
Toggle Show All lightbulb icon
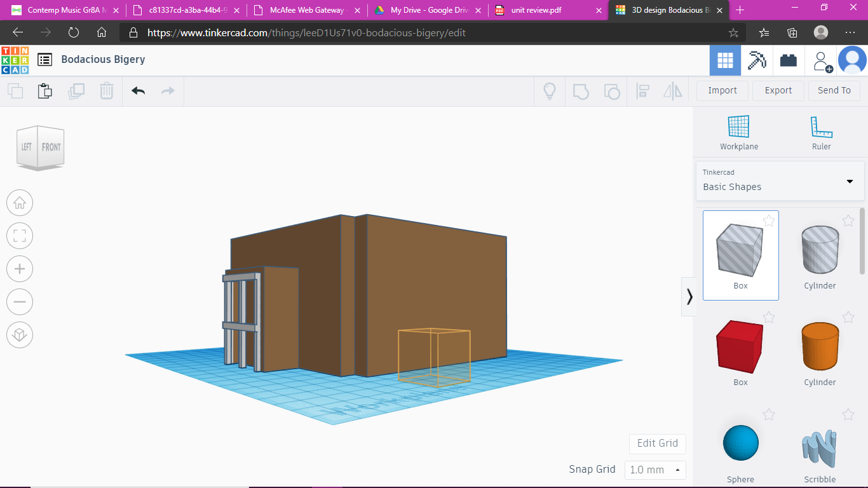(550, 91)
